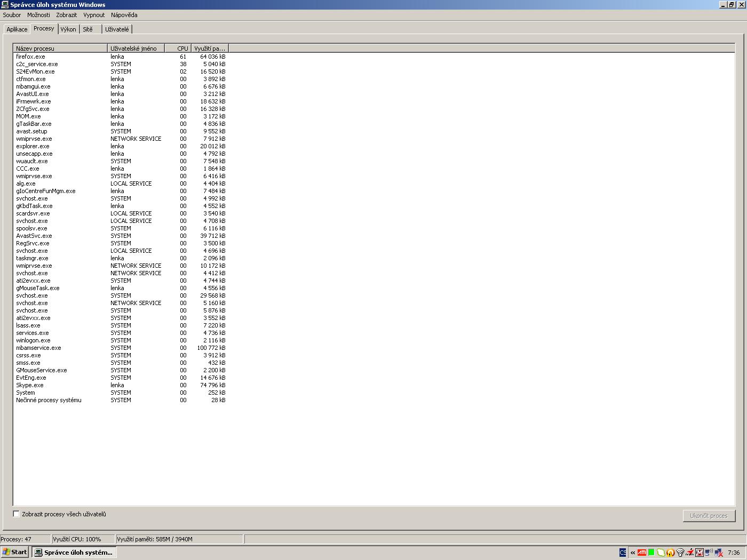Sort by CPU column header
This screenshot has width=747, height=560.
point(178,48)
